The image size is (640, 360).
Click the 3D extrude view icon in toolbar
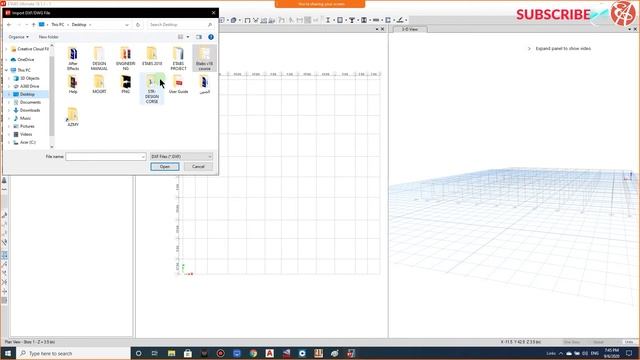click(233, 20)
